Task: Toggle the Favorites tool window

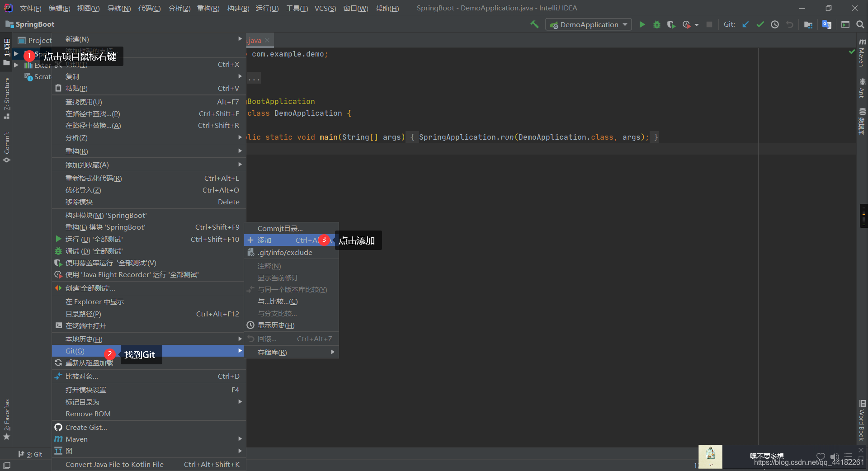Action: (x=7, y=419)
